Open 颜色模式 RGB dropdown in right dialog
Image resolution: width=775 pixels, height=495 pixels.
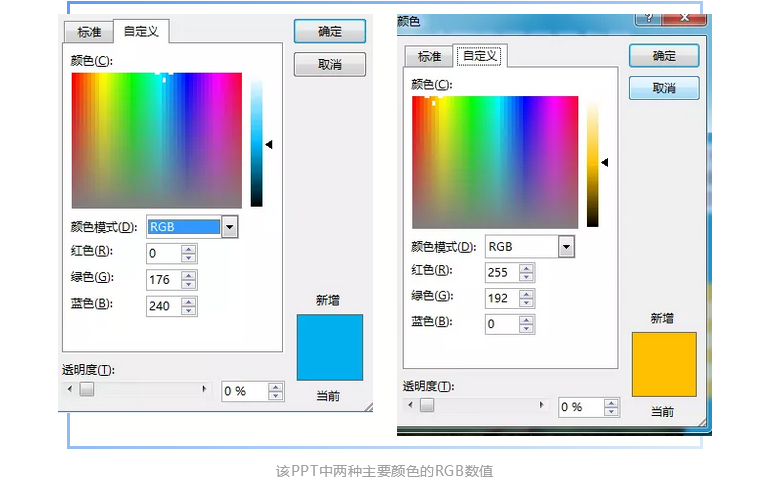[566, 247]
